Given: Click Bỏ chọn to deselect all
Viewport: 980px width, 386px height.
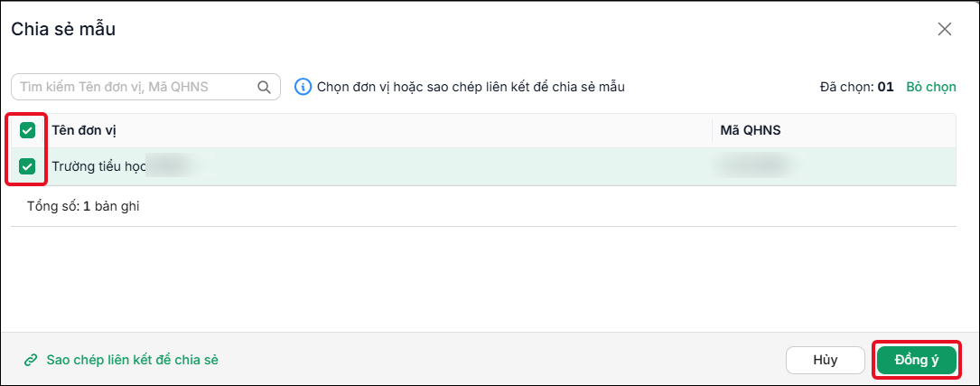Looking at the screenshot, I should 931,87.
